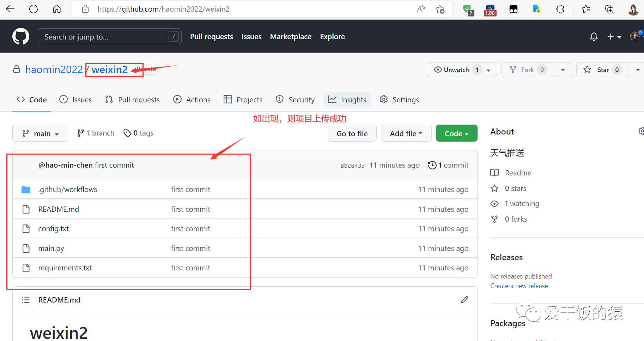Edit About details gear icon
The height and width of the screenshot is (341, 644).
(641, 131)
